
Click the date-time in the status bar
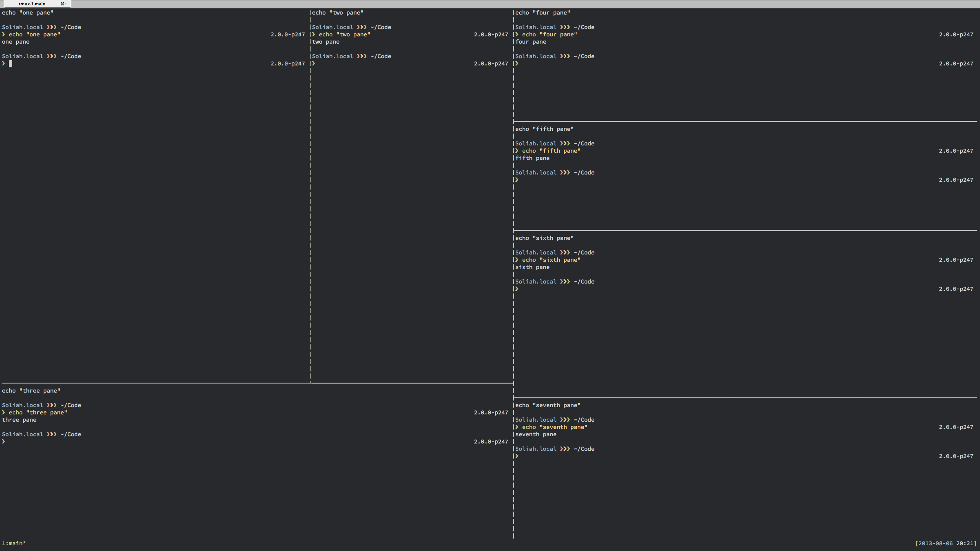(x=946, y=543)
